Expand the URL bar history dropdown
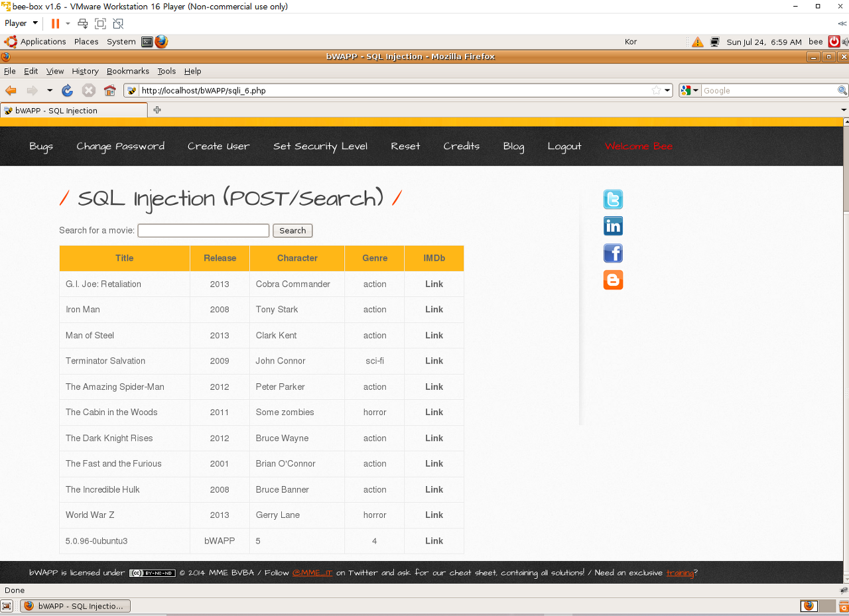The width and height of the screenshot is (849, 616). point(667,91)
